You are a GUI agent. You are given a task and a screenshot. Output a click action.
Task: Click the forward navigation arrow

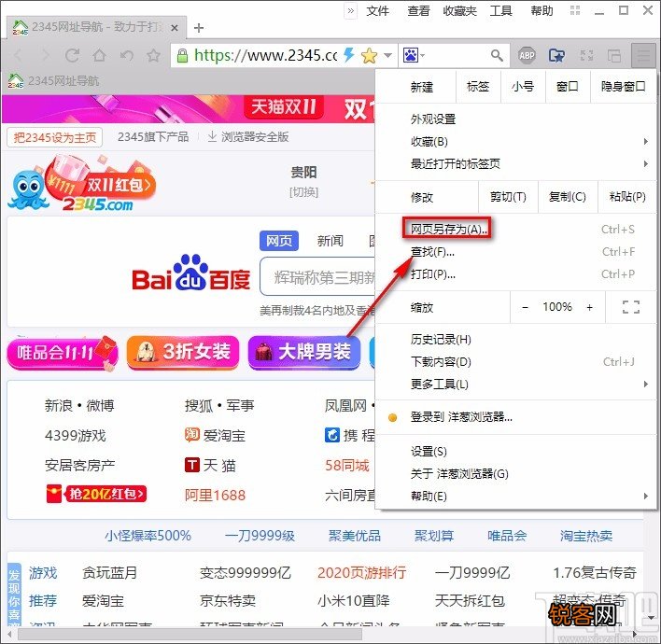click(45, 55)
